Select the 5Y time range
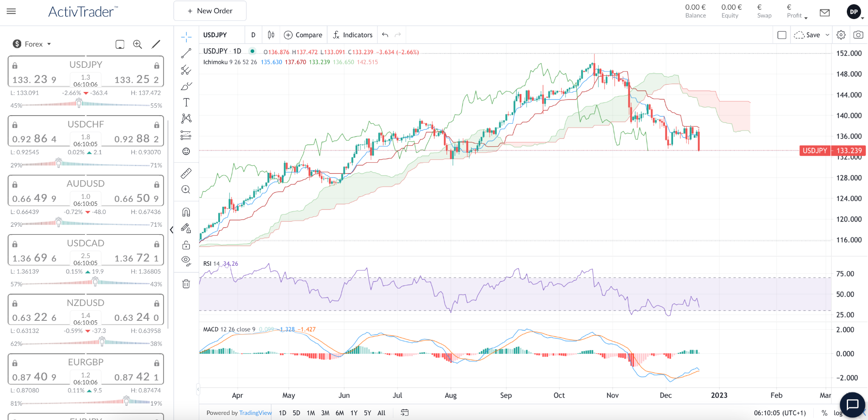The image size is (868, 420). [367, 413]
